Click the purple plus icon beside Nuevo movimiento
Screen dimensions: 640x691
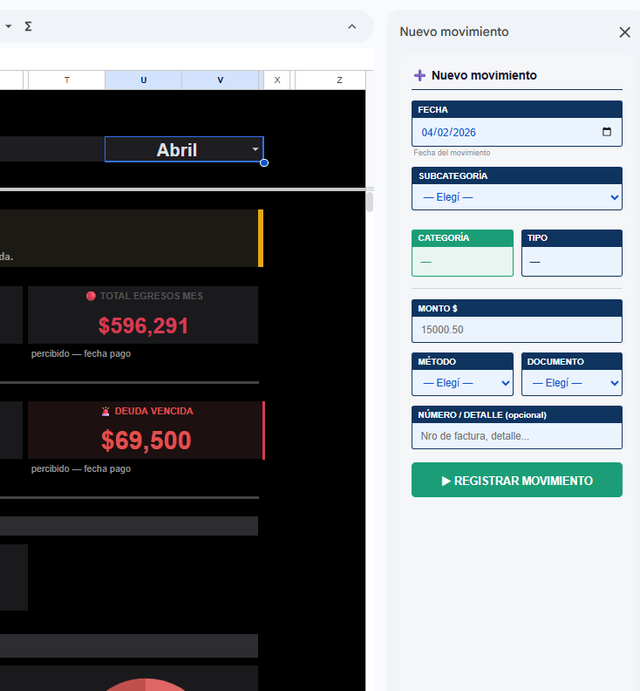pos(420,75)
